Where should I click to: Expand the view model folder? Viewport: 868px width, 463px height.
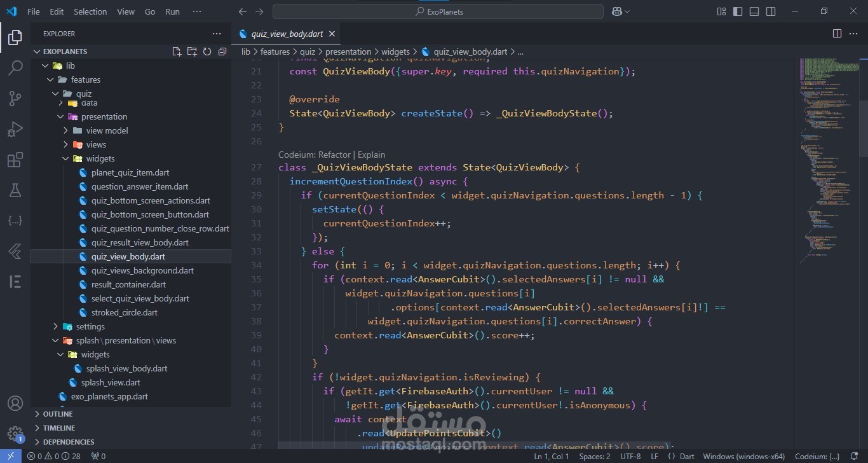point(107,130)
